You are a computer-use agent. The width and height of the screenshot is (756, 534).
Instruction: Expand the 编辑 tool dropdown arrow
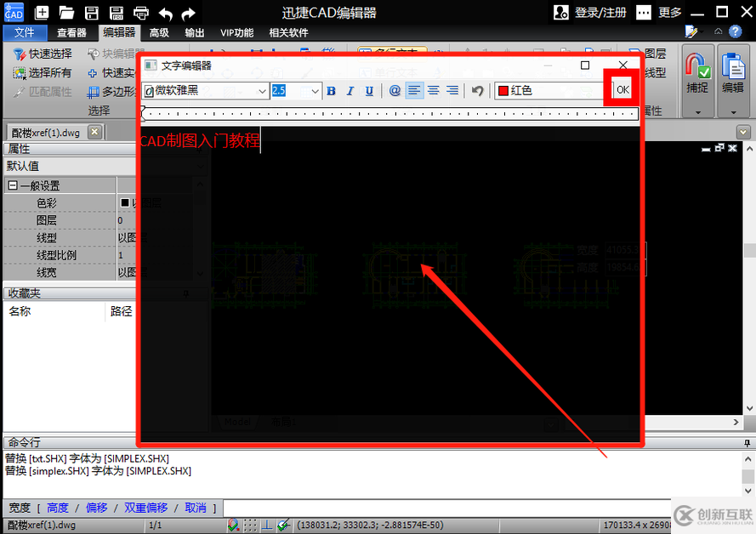[733, 112]
